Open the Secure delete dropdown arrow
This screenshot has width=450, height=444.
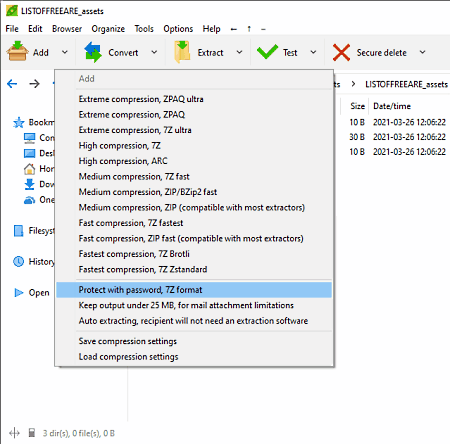tap(422, 52)
